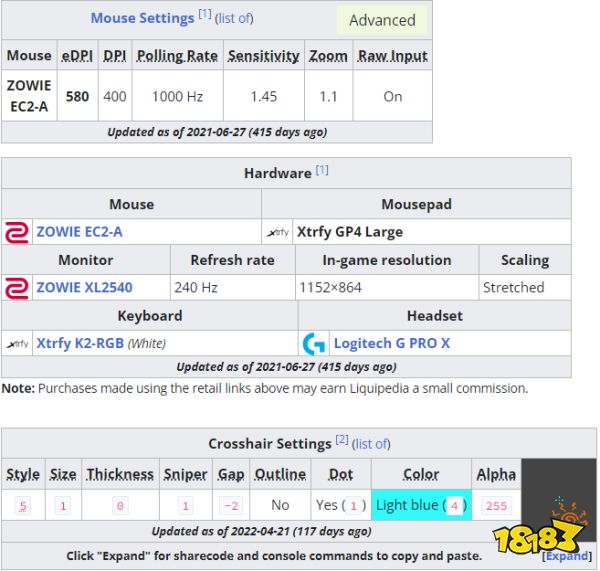Click the ZOWIE logo beside XL2540
Viewport: 600px width, 571px height.
click(16, 288)
